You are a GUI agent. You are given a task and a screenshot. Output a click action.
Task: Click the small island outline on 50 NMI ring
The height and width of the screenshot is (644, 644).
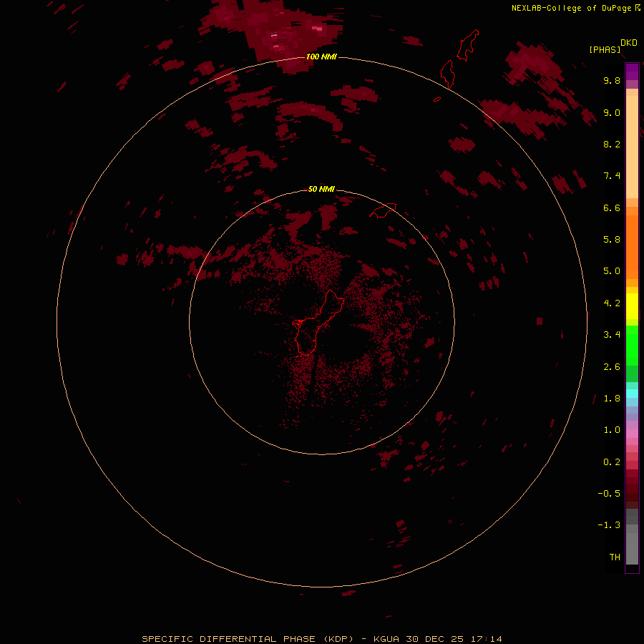pyautogui.click(x=384, y=210)
